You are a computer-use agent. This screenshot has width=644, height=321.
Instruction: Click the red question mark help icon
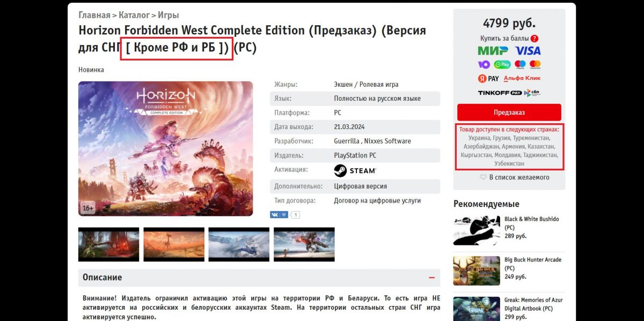coord(534,39)
